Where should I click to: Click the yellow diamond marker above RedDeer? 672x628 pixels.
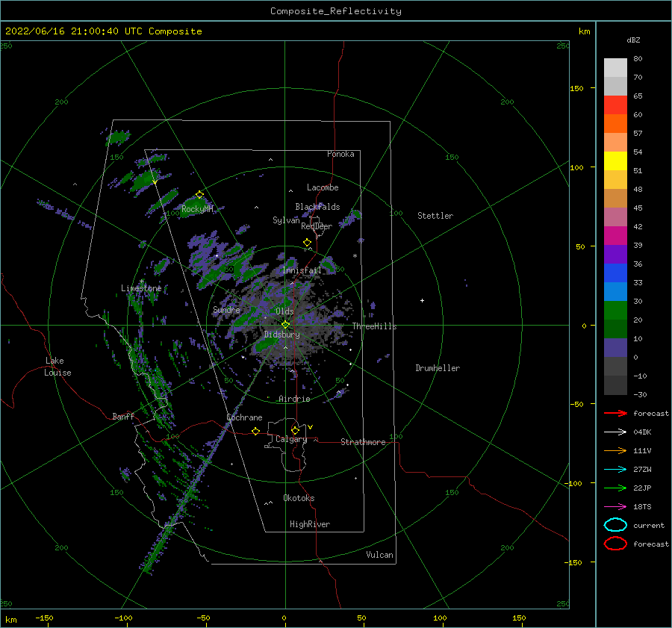point(307,242)
